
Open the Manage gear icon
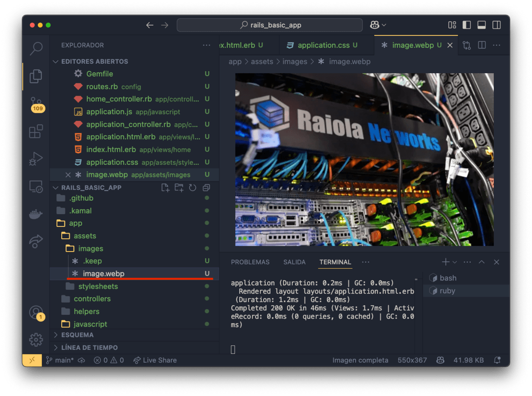[36, 340]
